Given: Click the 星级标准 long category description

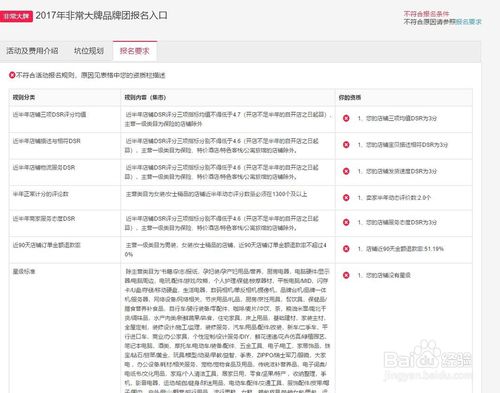Looking at the screenshot, I should 227,330.
